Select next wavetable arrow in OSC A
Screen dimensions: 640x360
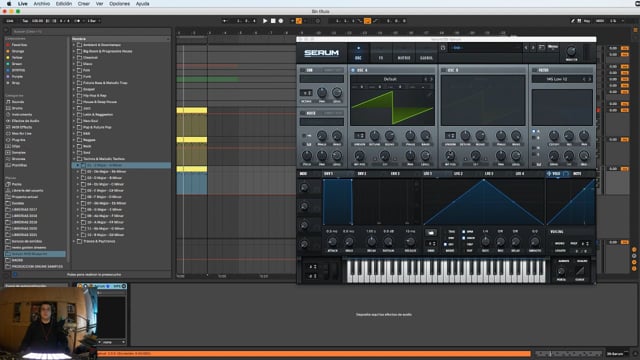pyautogui.click(x=431, y=79)
